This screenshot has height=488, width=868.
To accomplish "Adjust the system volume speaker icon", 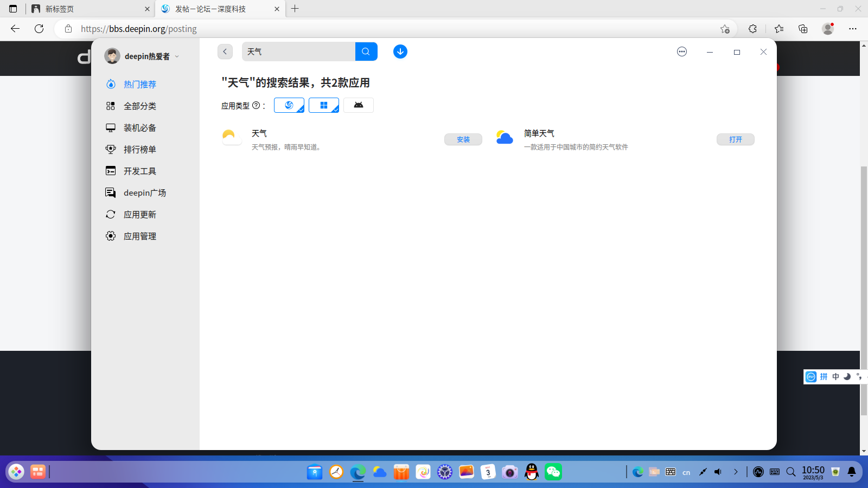I will pyautogui.click(x=719, y=472).
